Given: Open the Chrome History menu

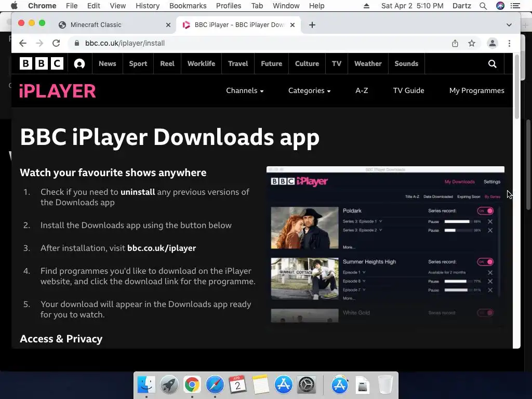Looking at the screenshot, I should tap(147, 6).
